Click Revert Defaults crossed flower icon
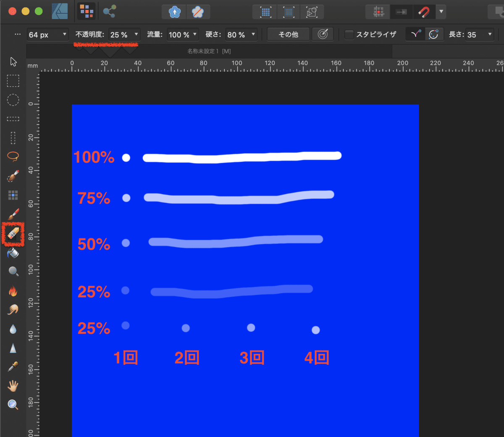Viewport: 504px width, 437px height. (198, 12)
